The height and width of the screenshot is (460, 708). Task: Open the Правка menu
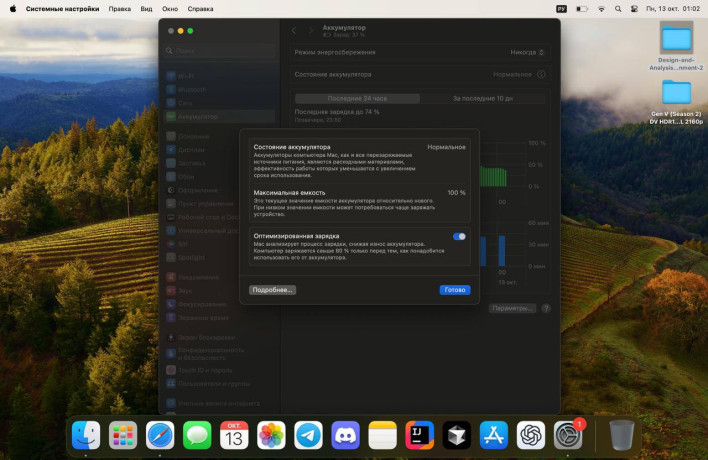pyautogui.click(x=119, y=8)
